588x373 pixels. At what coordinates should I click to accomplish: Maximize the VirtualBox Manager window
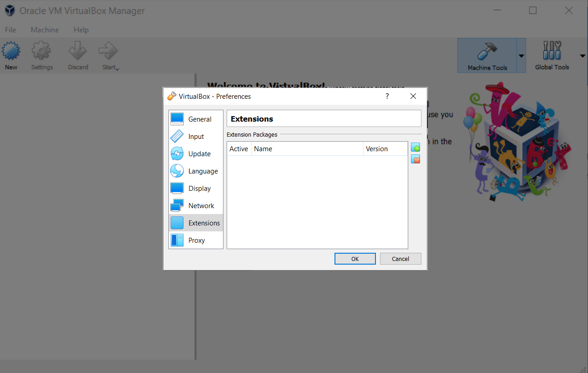(533, 10)
